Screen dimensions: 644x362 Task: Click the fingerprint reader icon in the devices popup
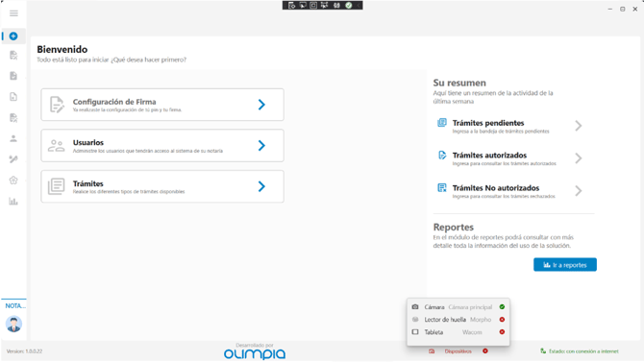coord(415,320)
